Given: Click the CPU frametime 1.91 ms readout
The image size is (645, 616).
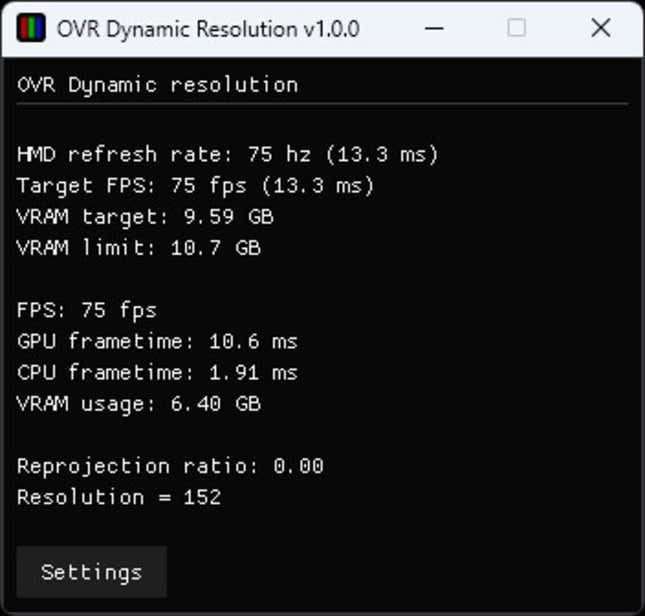Looking at the screenshot, I should pos(158,373).
